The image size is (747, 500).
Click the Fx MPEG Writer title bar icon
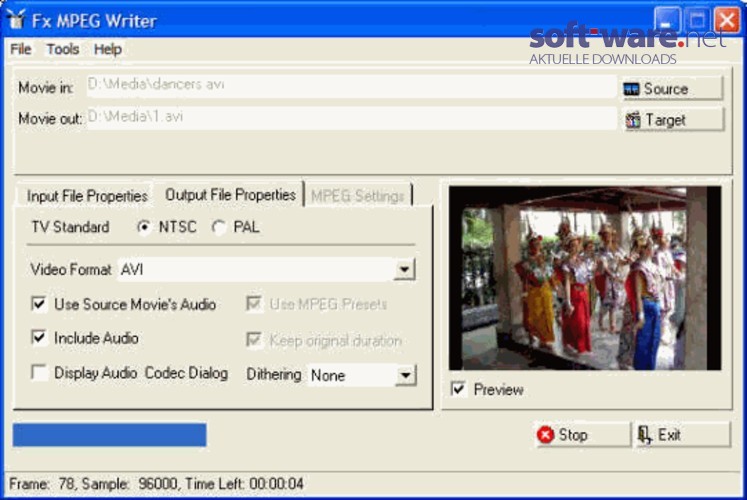pos(16,19)
